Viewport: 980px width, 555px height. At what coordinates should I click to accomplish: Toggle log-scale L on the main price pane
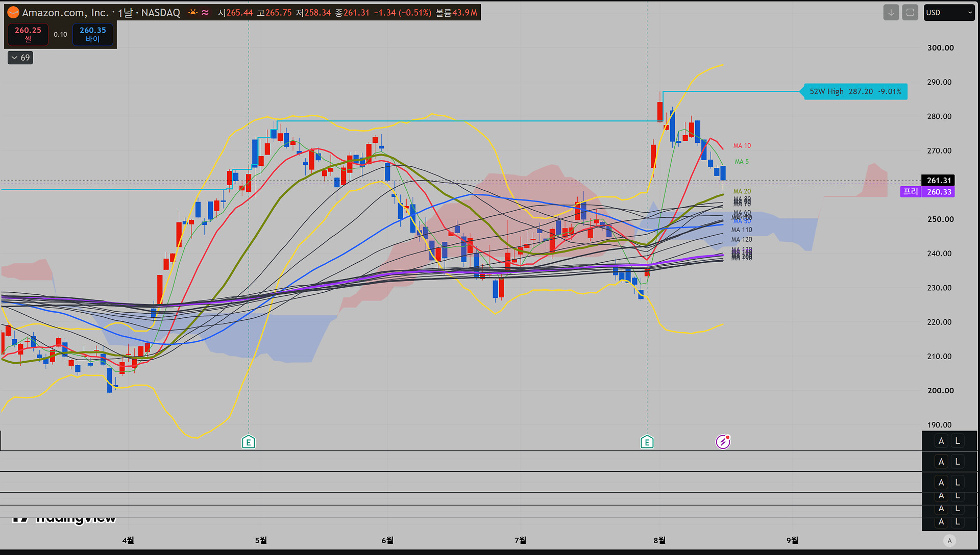pos(958,441)
